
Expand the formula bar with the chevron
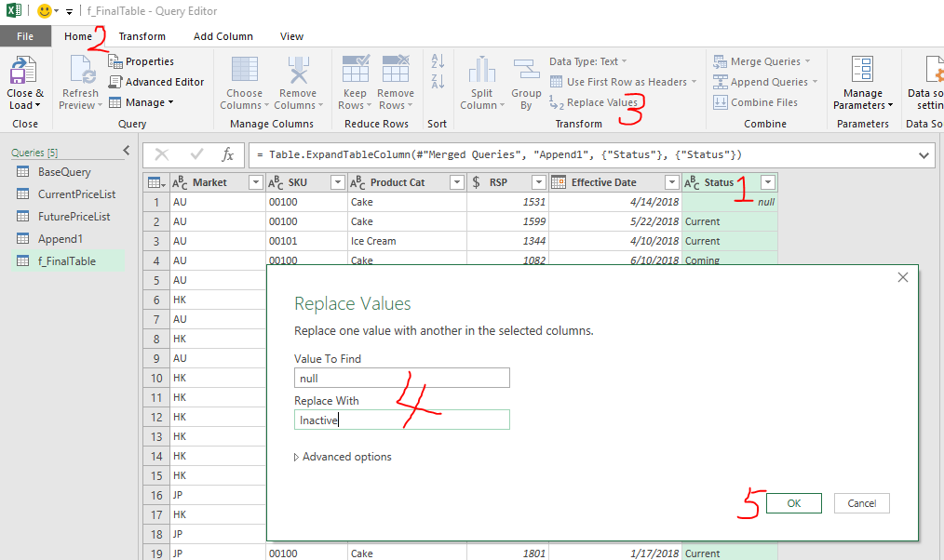[924, 154]
